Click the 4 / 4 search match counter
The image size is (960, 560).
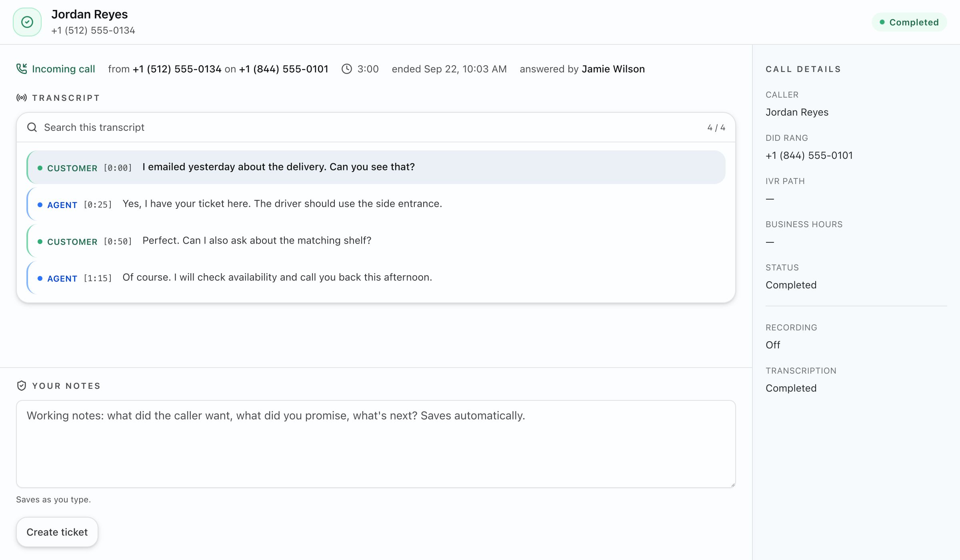click(716, 128)
